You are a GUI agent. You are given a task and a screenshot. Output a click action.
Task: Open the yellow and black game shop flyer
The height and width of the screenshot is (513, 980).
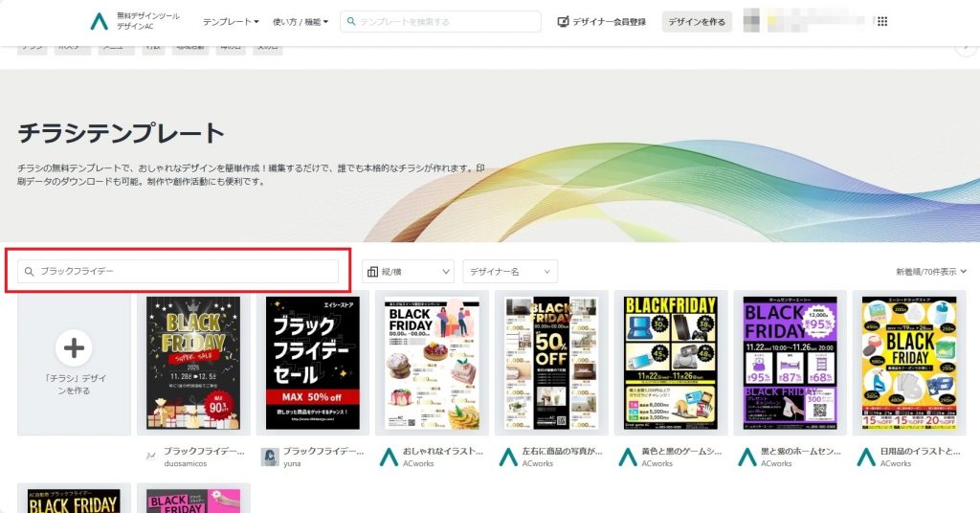(x=670, y=364)
